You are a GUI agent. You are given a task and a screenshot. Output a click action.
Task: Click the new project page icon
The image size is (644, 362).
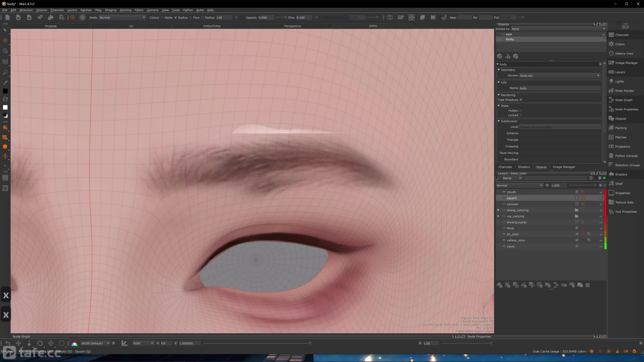point(8,17)
